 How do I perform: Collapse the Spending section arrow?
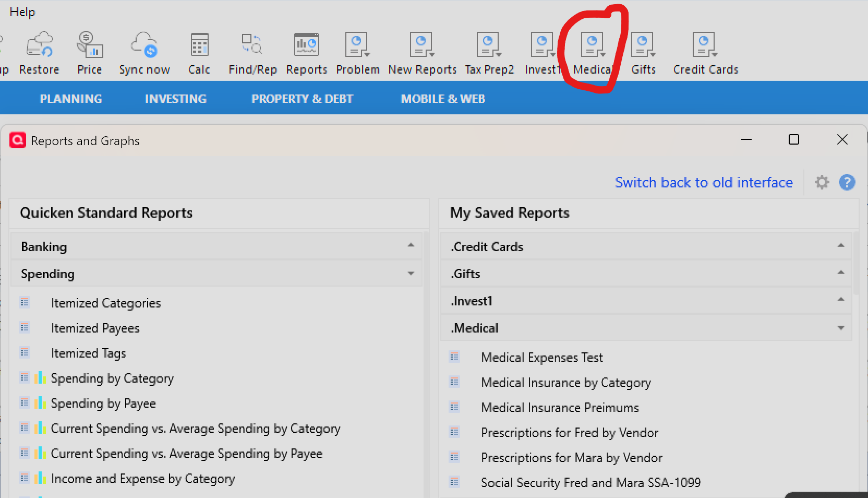click(411, 274)
